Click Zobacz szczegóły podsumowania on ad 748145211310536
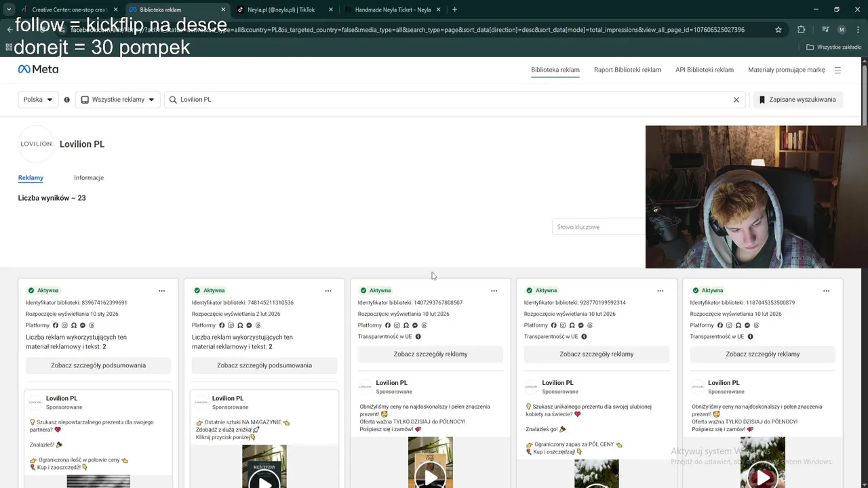The image size is (868, 488). pyautogui.click(x=264, y=365)
